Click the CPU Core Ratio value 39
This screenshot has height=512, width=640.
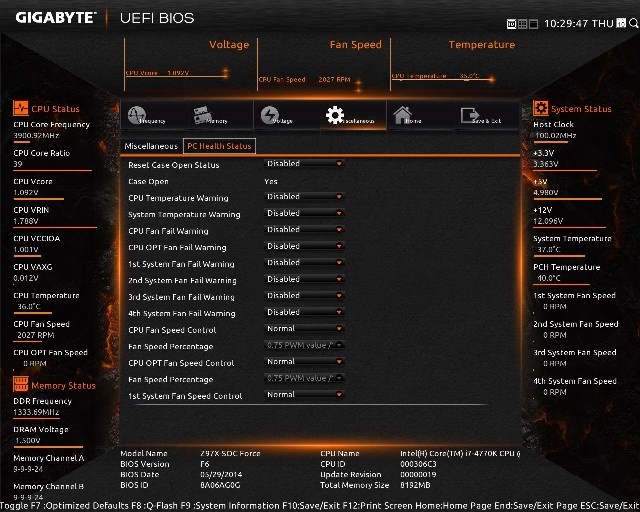pyautogui.click(x=18, y=164)
